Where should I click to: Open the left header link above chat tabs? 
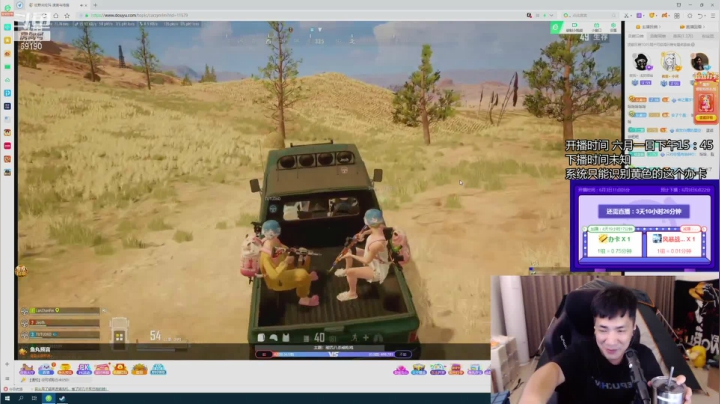point(647,27)
